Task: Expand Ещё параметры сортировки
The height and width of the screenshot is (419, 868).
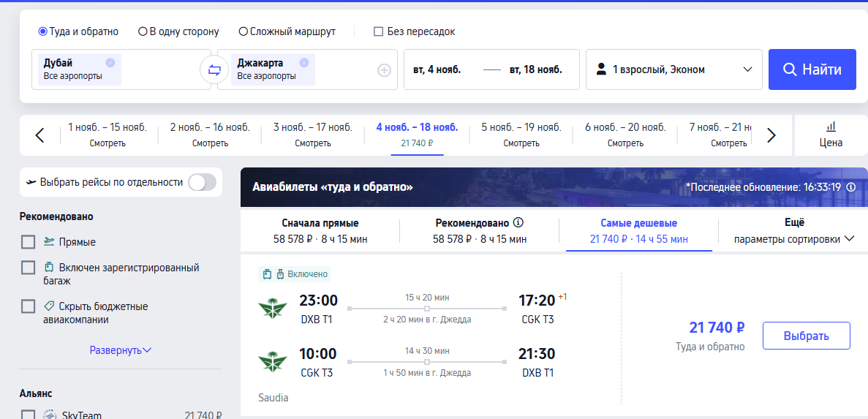Action: click(794, 231)
